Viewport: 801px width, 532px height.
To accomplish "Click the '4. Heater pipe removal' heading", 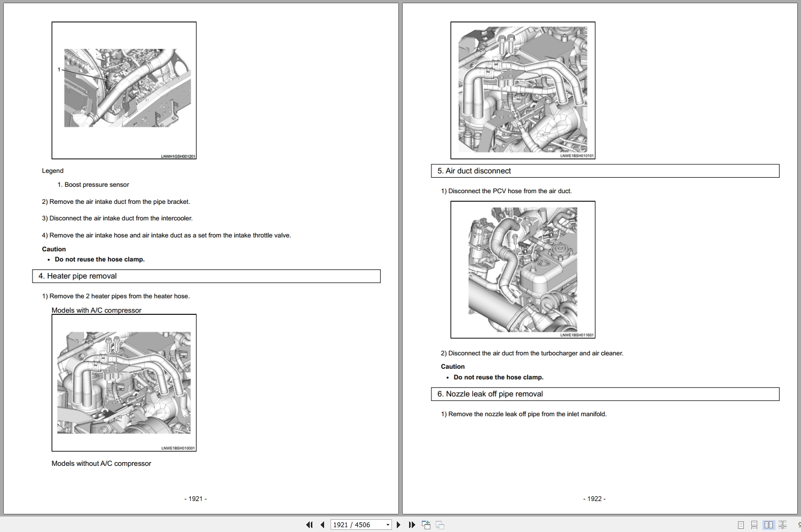I will tap(206, 276).
